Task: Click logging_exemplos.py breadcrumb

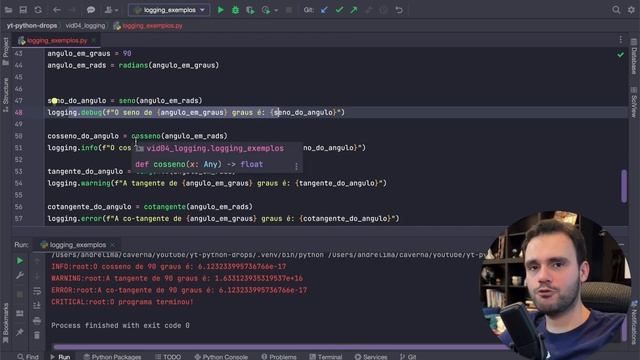Action: tap(148, 25)
